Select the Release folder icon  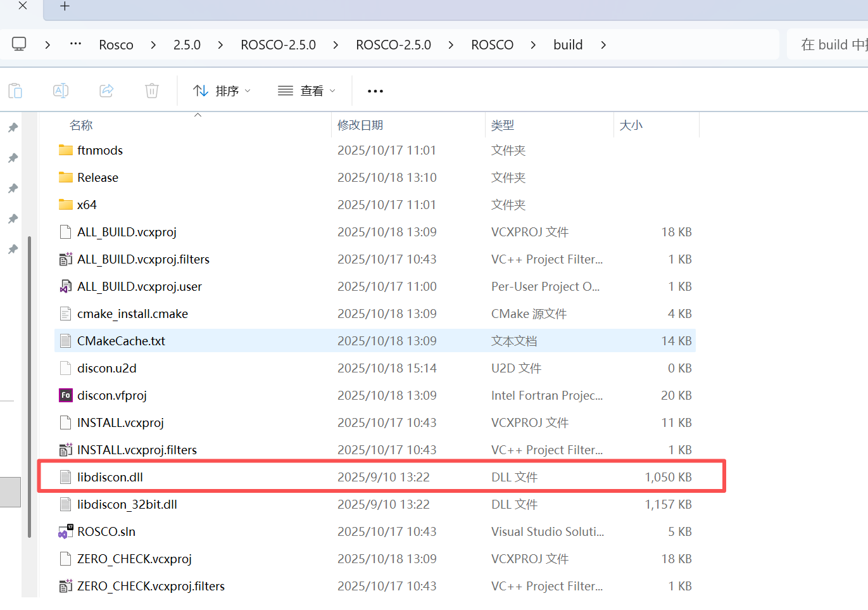pyautogui.click(x=66, y=177)
